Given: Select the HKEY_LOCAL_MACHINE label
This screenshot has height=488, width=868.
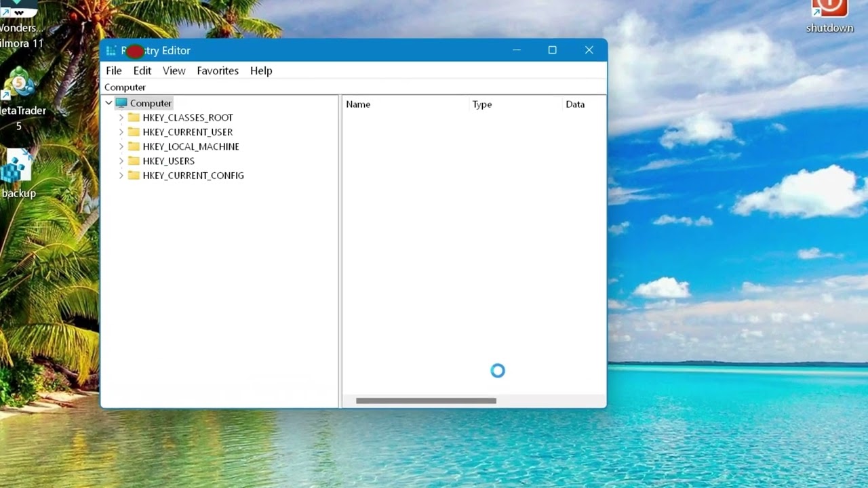Looking at the screenshot, I should 191,146.
